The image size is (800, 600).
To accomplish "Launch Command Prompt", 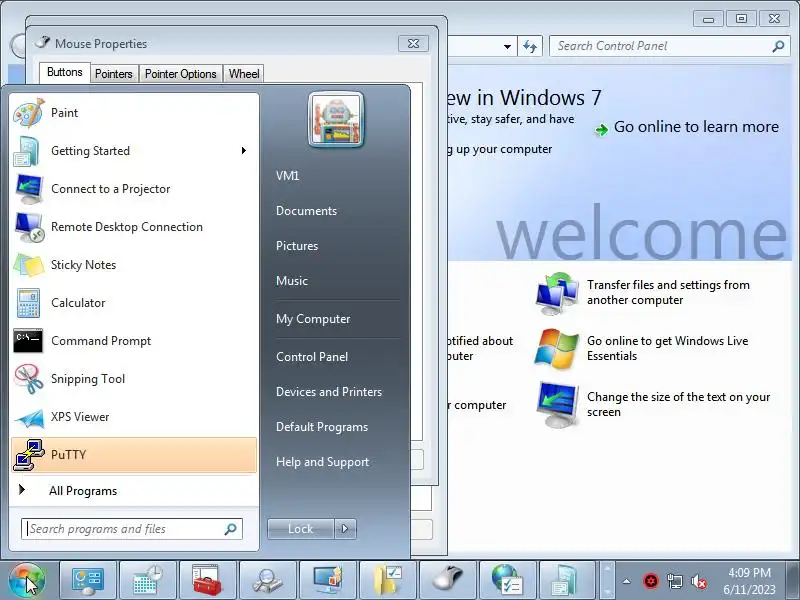I will point(134,341).
